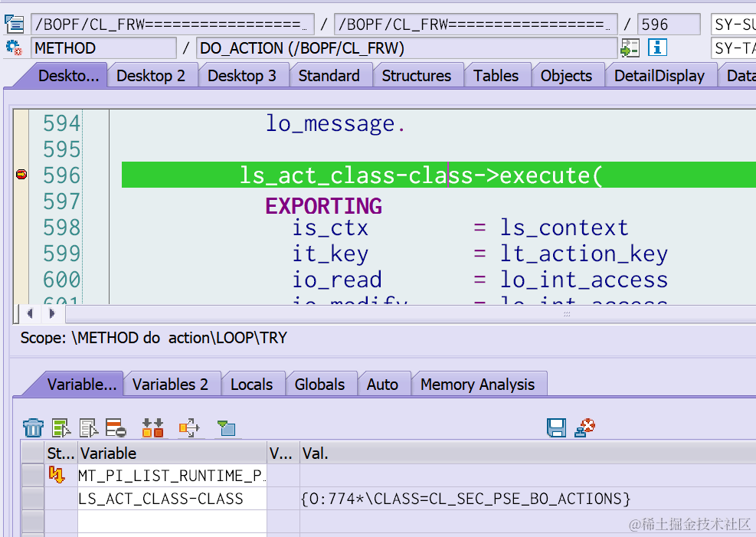Click the DO_ACTION (/BOPF/CL_FRW) field
The image size is (756, 537).
click(x=407, y=48)
